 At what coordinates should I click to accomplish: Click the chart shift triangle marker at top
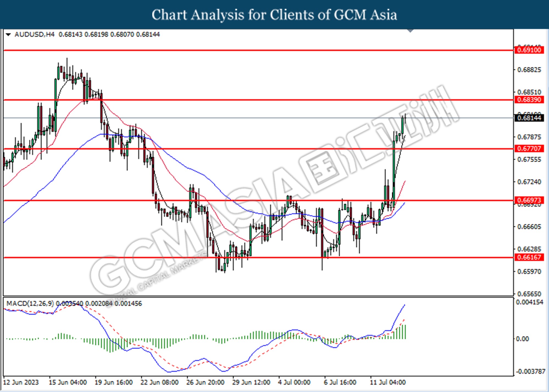click(x=410, y=30)
